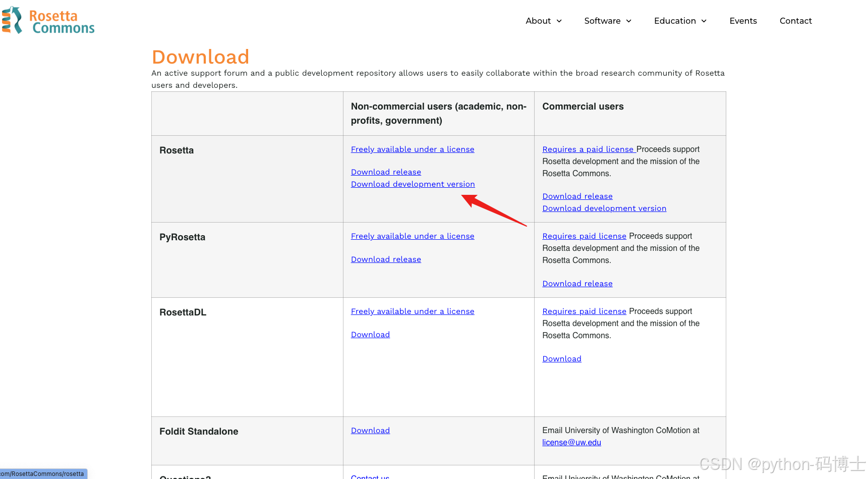
Task: Click the 'Non-commercial users' column header
Action: point(439,114)
